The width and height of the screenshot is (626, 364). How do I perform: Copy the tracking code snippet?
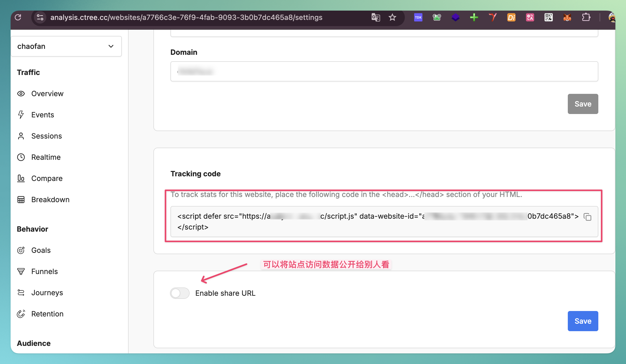(x=587, y=217)
